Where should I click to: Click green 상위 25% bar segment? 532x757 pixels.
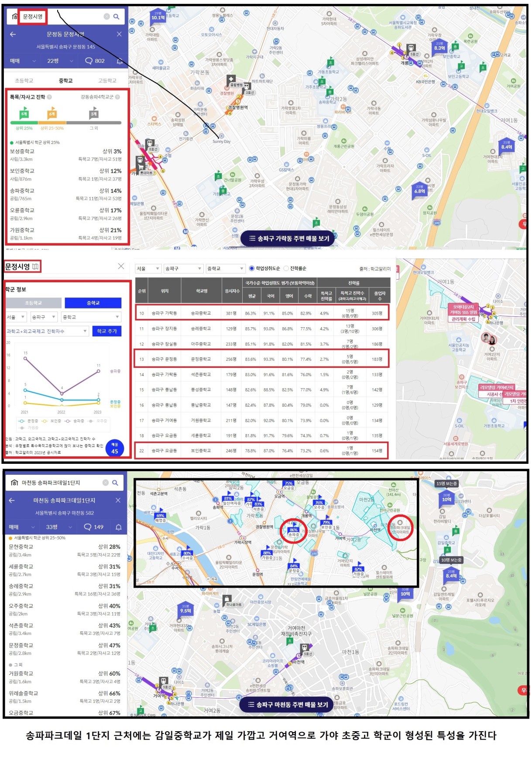tap(24, 123)
